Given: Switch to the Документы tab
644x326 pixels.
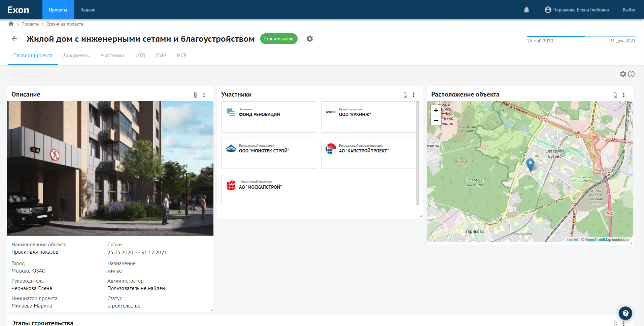Looking at the screenshot, I should [76, 56].
